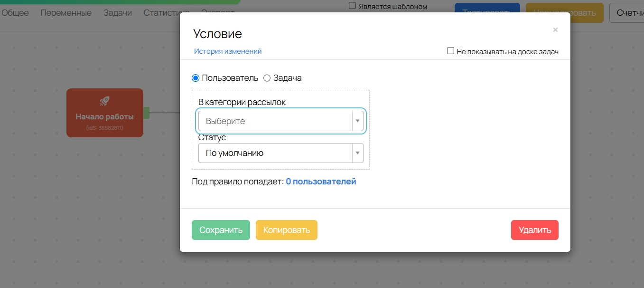644x288 pixels.
Task: Open the История изменений link
Action: [228, 51]
